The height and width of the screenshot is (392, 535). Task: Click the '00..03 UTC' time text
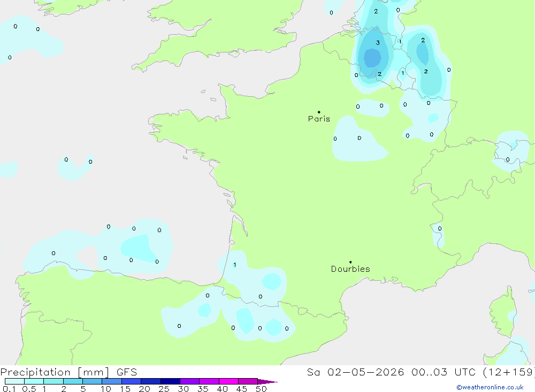pyautogui.click(x=443, y=372)
